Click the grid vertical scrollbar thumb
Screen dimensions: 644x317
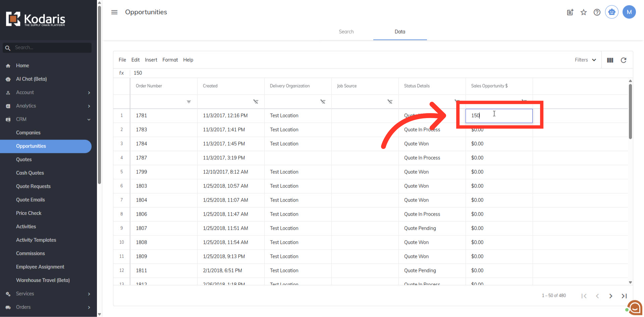[630, 111]
